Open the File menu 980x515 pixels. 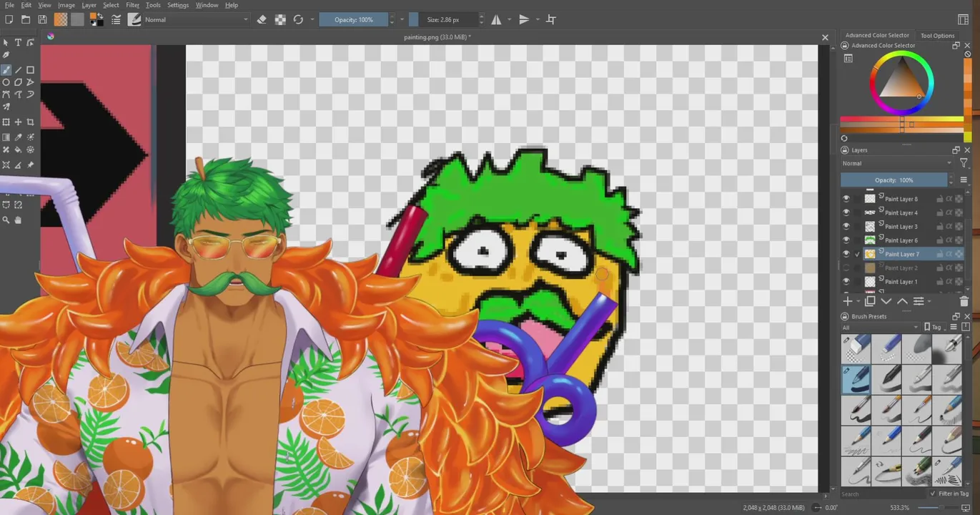(x=9, y=5)
